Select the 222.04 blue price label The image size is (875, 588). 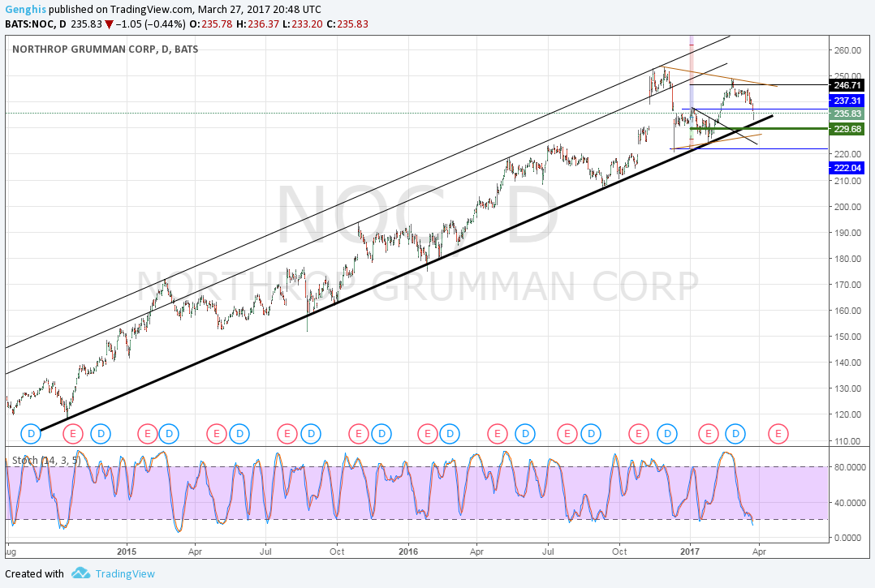[847, 169]
